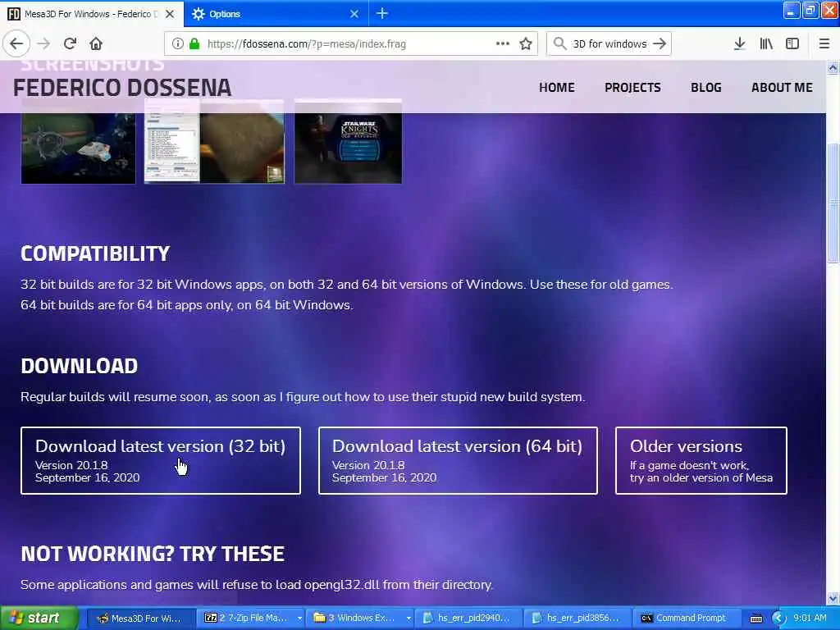Open the downloads panel
The height and width of the screenshot is (630, 840).
coord(740,43)
